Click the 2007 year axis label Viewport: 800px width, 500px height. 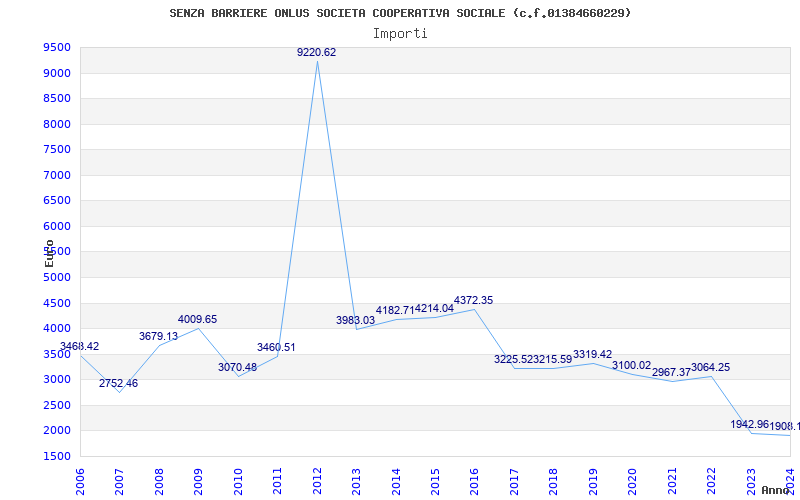tap(119, 481)
